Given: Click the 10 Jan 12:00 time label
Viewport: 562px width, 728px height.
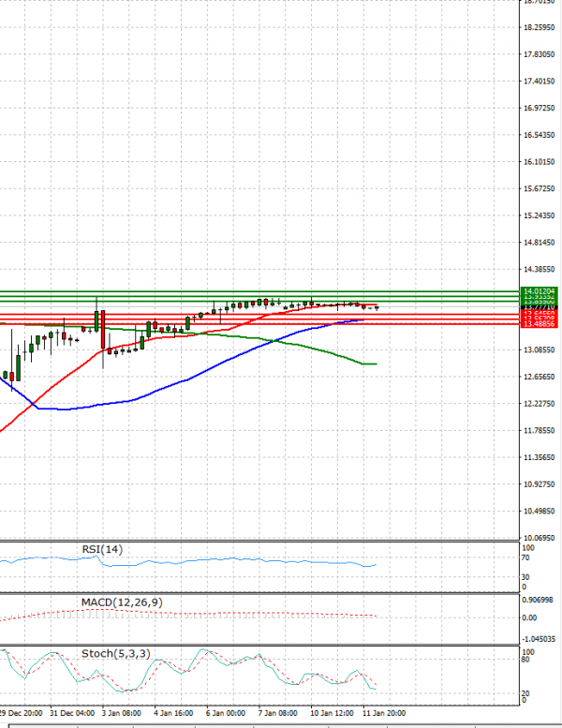Looking at the screenshot, I should [332, 713].
